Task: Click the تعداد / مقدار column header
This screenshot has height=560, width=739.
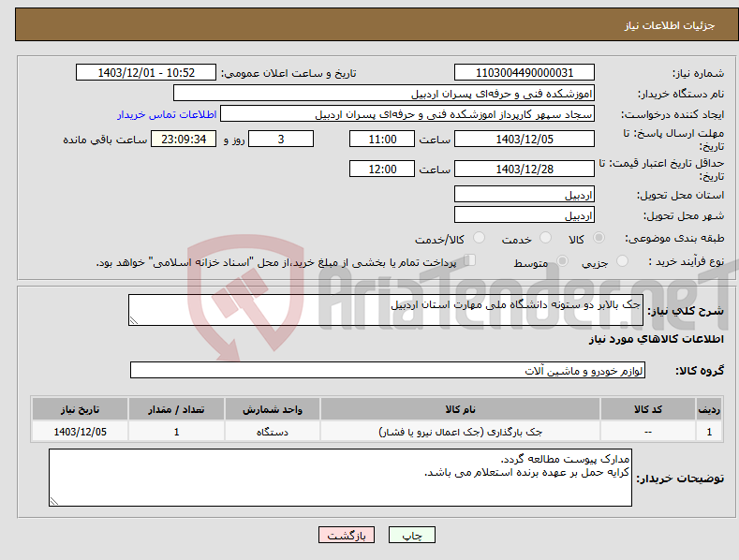Action: click(176, 409)
